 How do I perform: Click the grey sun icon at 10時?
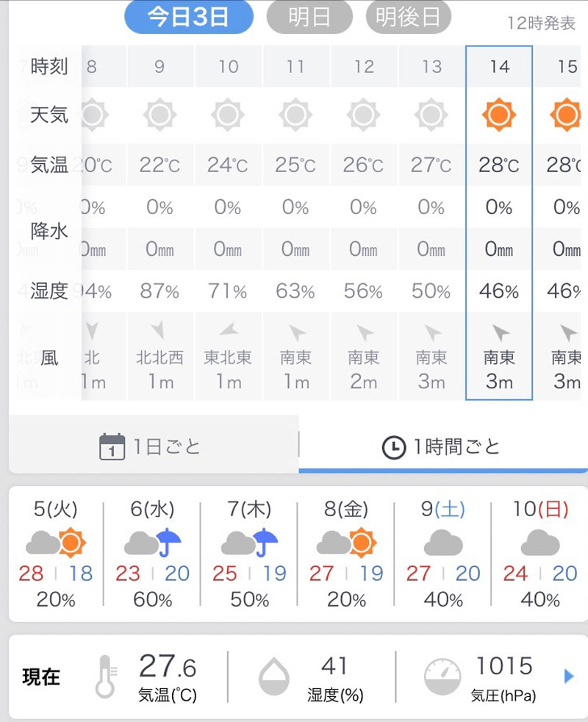[x=228, y=115]
